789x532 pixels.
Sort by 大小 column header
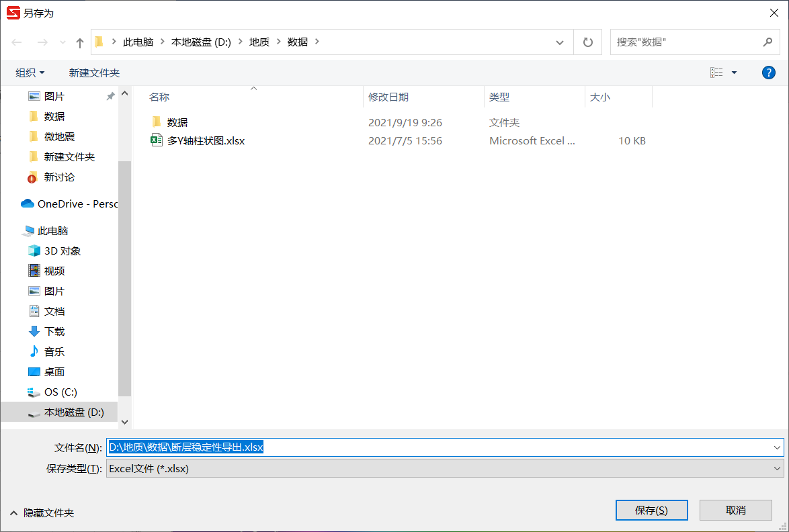pos(599,97)
